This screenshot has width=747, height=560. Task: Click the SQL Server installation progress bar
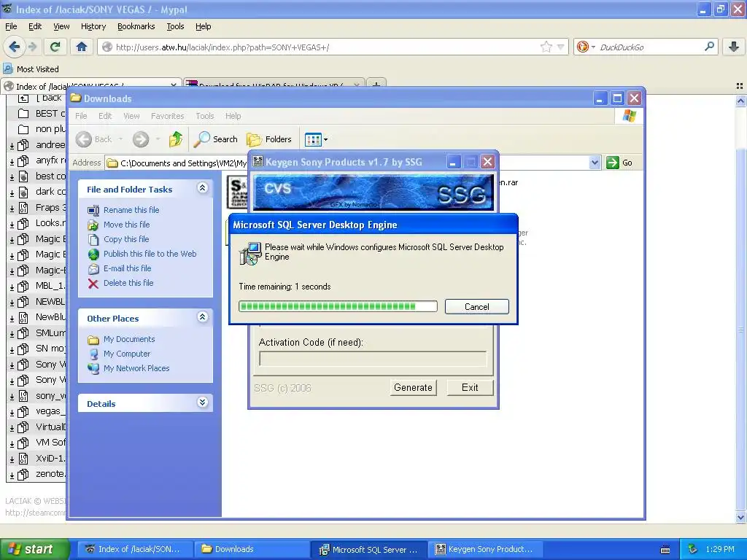(338, 306)
